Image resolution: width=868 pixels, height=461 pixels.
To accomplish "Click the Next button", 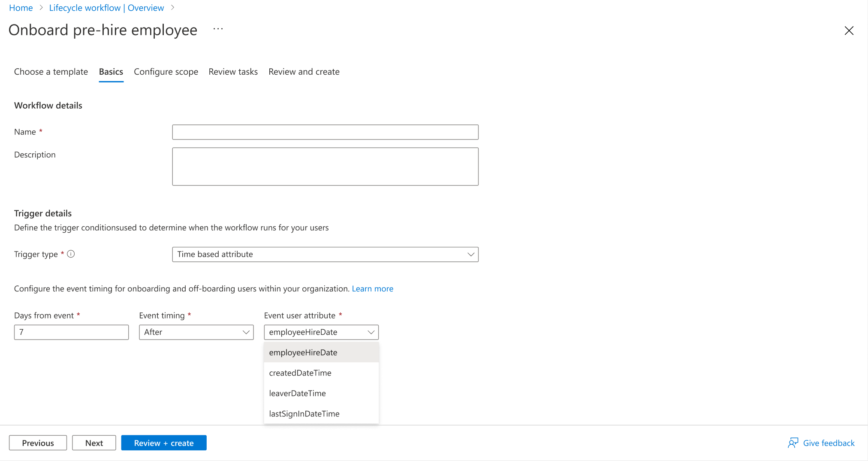I will point(94,443).
